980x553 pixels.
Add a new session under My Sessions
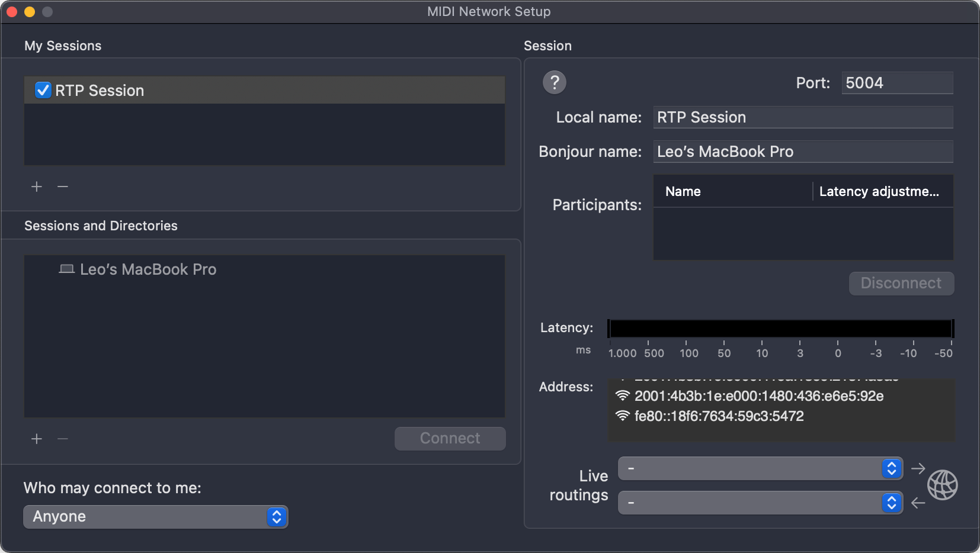pyautogui.click(x=37, y=187)
